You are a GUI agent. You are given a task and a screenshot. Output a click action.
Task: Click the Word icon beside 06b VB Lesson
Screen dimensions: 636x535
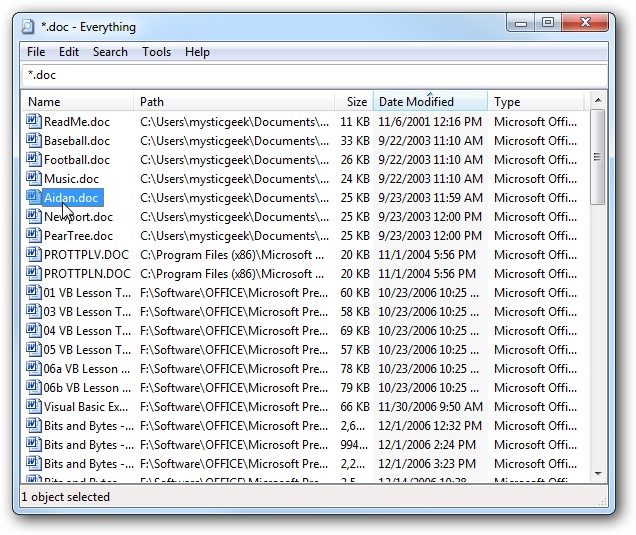click(34, 387)
